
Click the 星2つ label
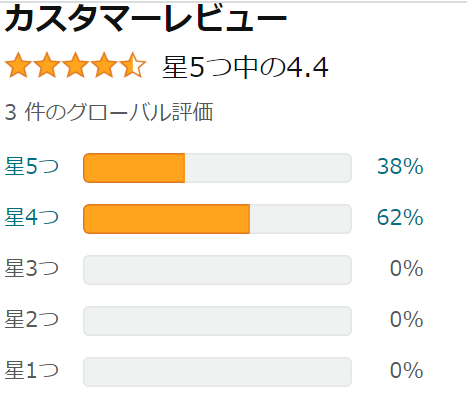coord(32,319)
